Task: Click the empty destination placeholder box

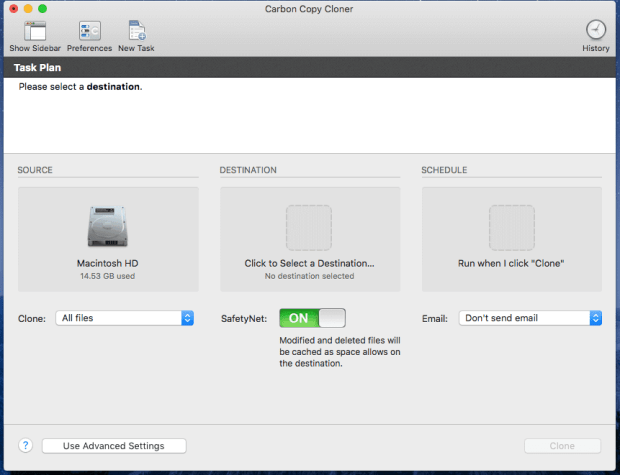Action: [309, 227]
